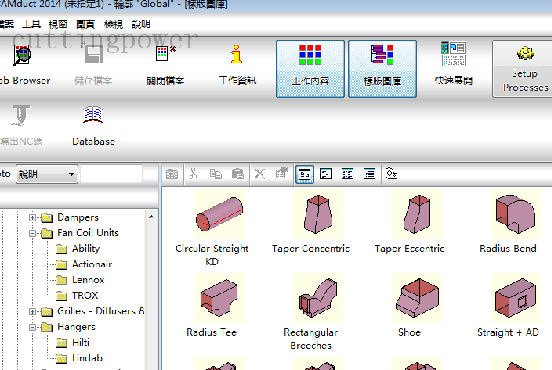Screen dimensions: 552x370
Task: Select the large icons view mode
Action: (305, 174)
